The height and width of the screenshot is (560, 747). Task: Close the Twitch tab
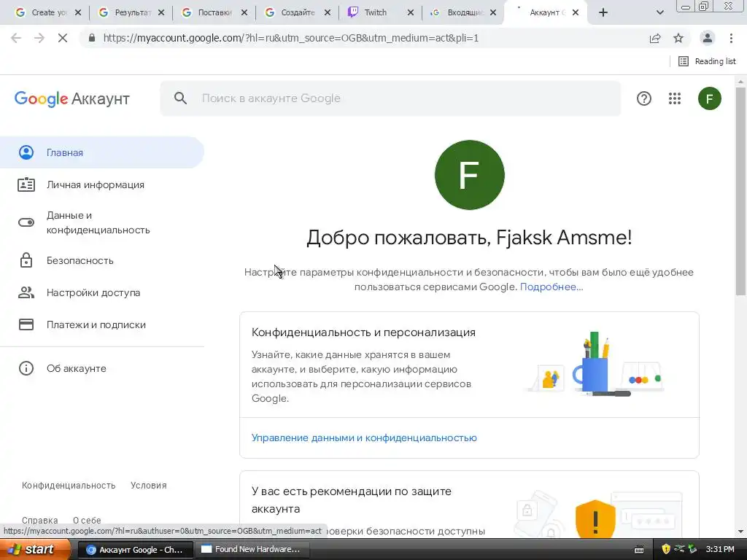(x=411, y=12)
